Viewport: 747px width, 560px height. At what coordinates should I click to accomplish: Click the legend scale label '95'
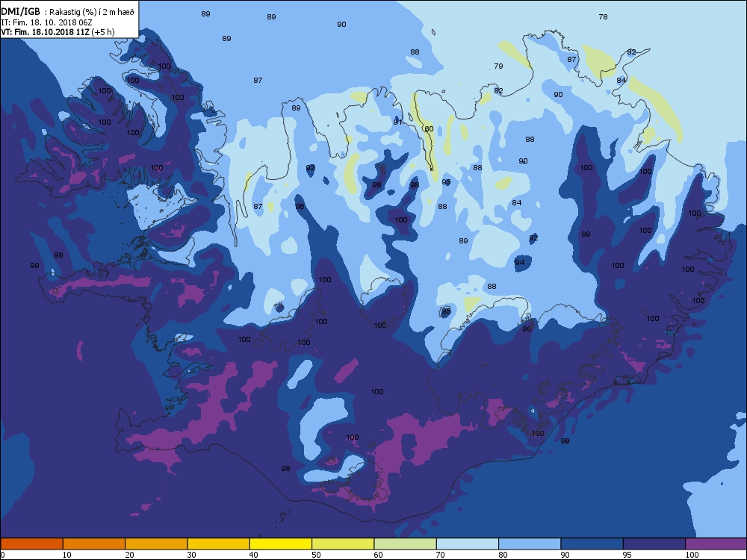pyautogui.click(x=627, y=555)
